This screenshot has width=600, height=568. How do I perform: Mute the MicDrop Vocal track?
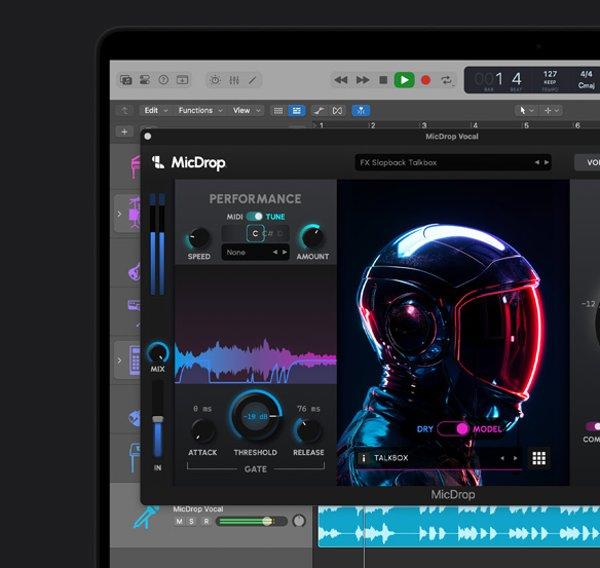pyautogui.click(x=179, y=522)
